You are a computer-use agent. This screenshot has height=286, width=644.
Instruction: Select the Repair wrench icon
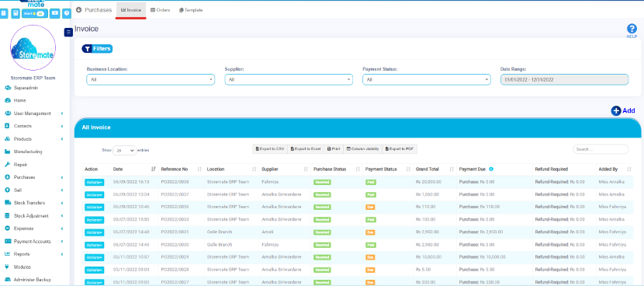click(x=8, y=165)
